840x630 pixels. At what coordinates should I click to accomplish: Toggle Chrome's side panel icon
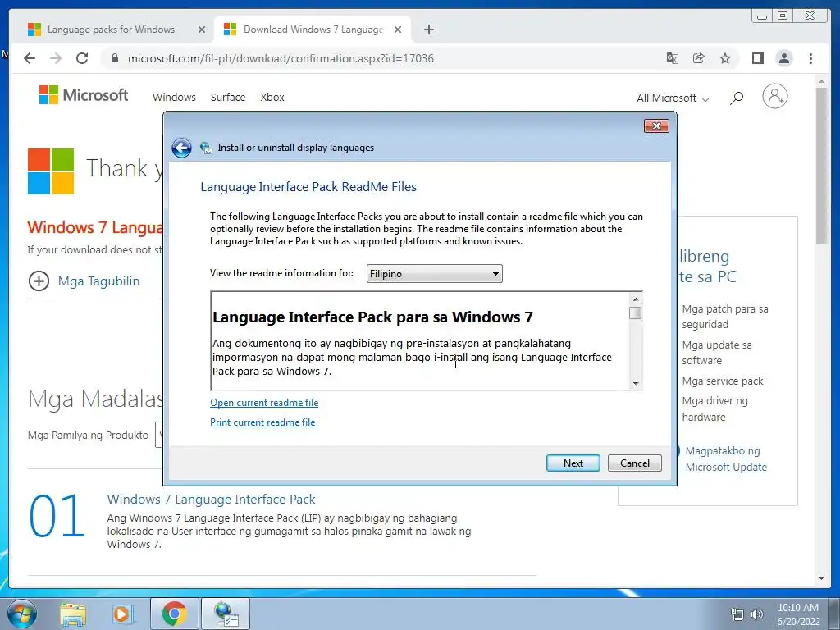[757, 58]
